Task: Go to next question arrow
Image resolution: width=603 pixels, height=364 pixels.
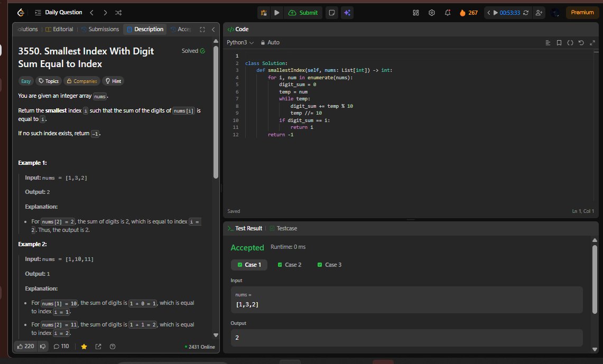Action: coord(105,13)
